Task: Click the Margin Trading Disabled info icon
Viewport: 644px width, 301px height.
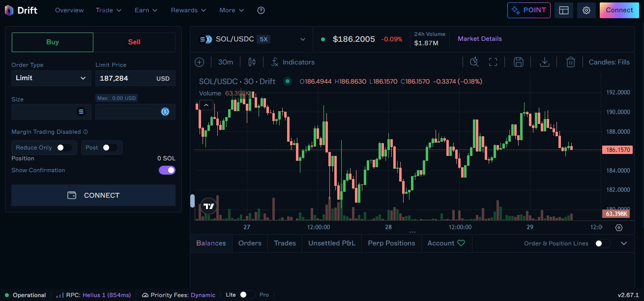Action: [86, 132]
